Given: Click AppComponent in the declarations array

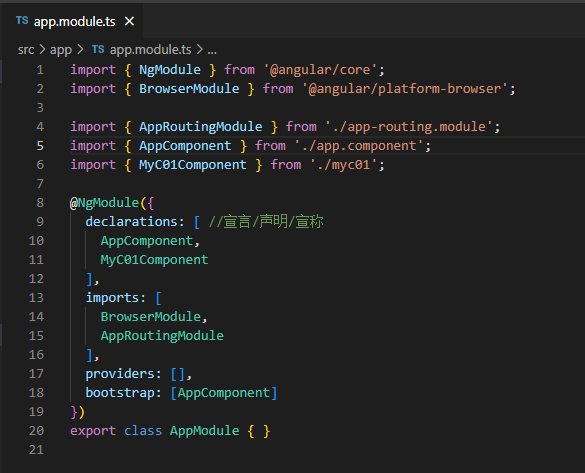Looking at the screenshot, I should [x=147, y=241].
